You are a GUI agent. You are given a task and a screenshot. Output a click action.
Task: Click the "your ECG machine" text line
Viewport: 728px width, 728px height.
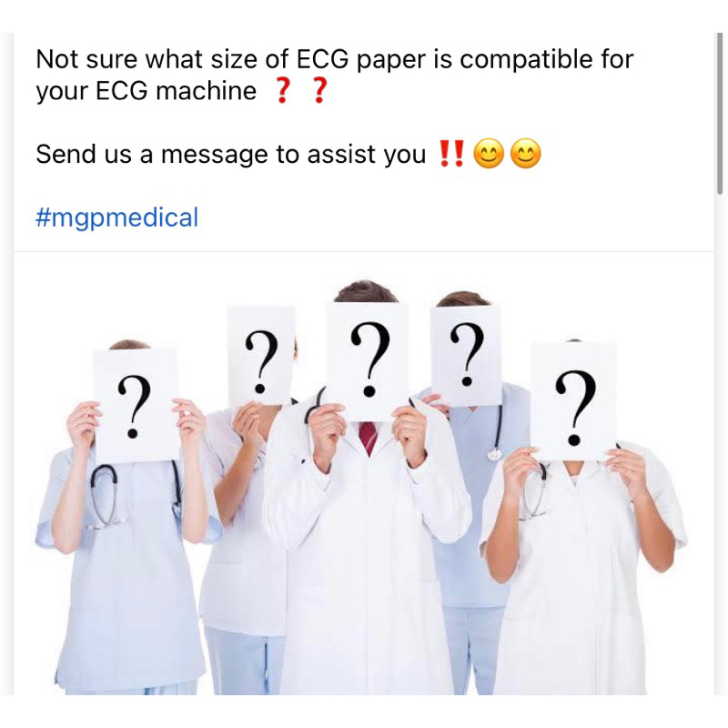[x=146, y=91]
